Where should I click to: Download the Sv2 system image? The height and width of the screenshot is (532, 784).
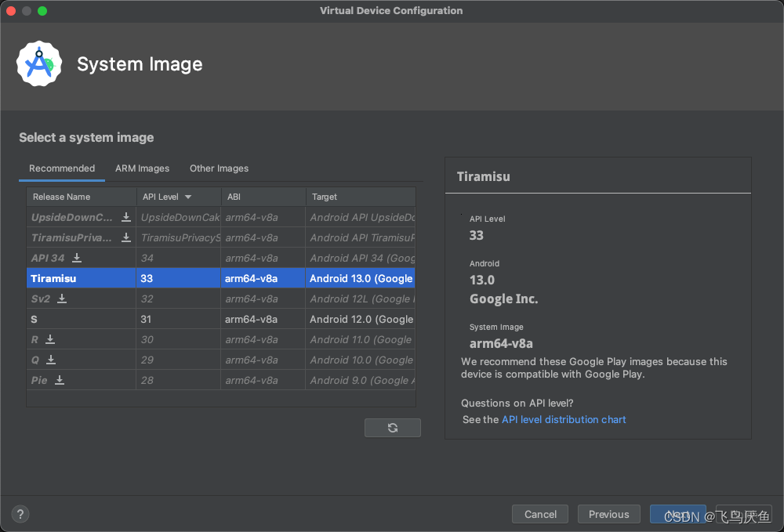pos(62,299)
